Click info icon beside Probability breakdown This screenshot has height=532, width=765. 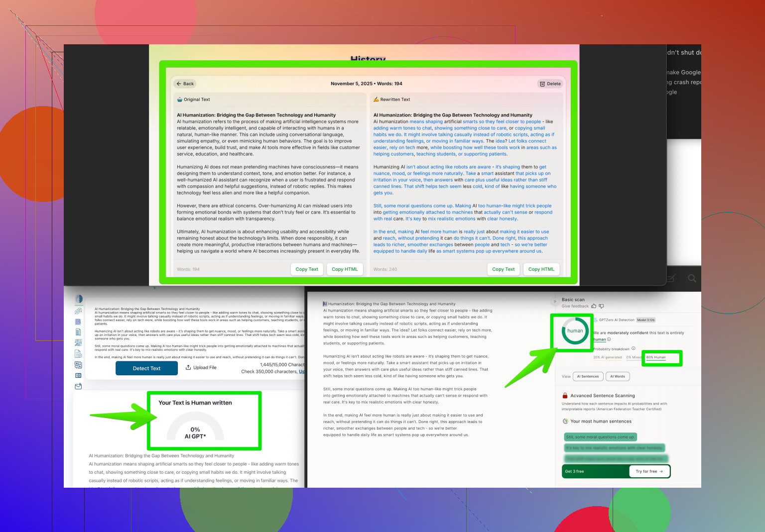coord(634,348)
